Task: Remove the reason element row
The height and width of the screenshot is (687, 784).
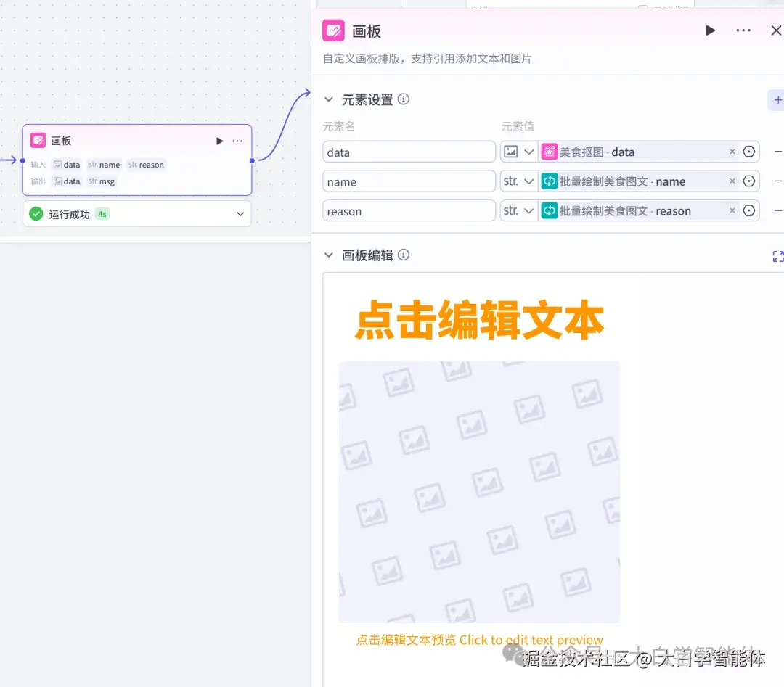Action: click(778, 210)
